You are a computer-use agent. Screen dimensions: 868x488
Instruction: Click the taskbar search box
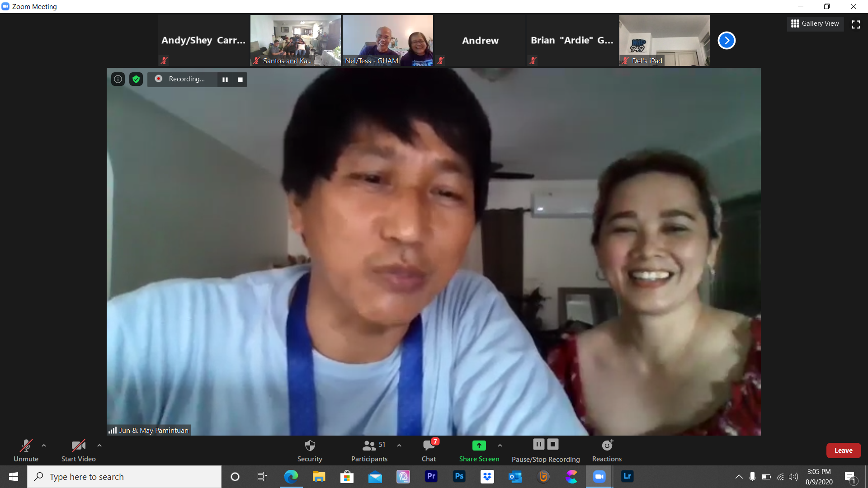(124, 477)
